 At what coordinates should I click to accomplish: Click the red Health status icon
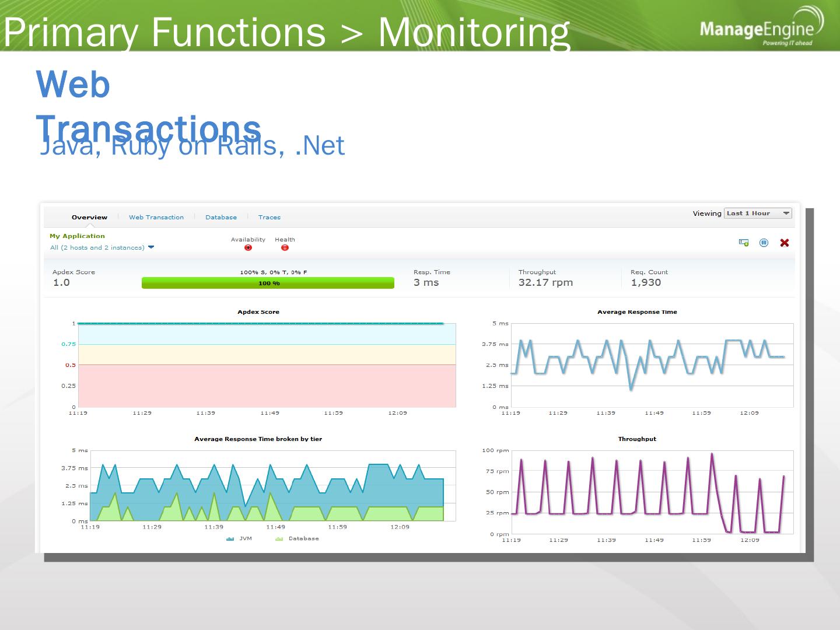coord(285,248)
